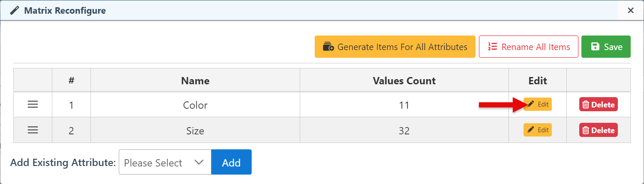Click the Values Count column header
The height and width of the screenshot is (184, 644).
click(x=404, y=80)
